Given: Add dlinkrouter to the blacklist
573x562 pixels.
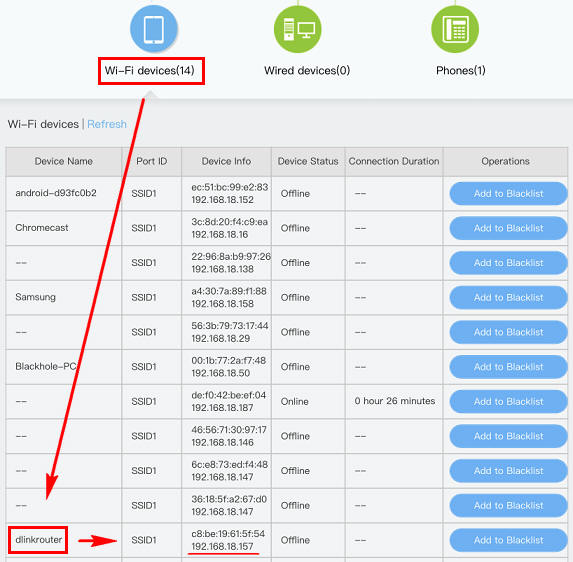Looking at the screenshot, I should pyautogui.click(x=508, y=540).
